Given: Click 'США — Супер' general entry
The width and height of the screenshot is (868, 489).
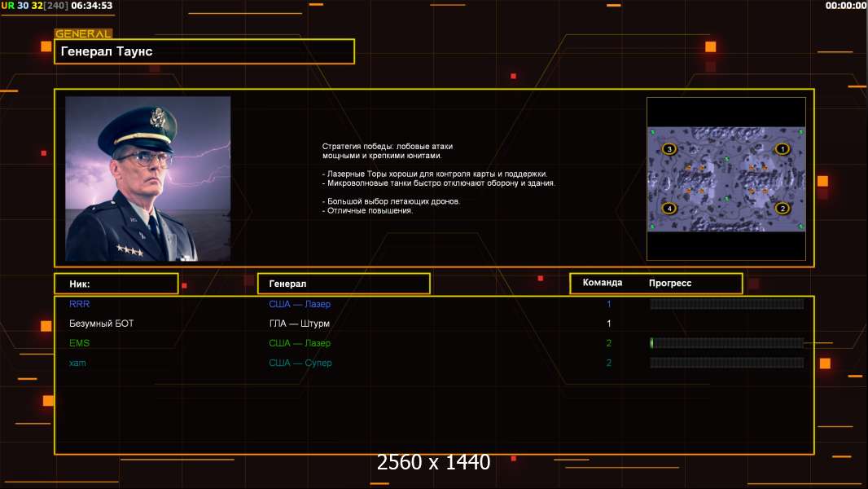Looking at the screenshot, I should [x=300, y=363].
